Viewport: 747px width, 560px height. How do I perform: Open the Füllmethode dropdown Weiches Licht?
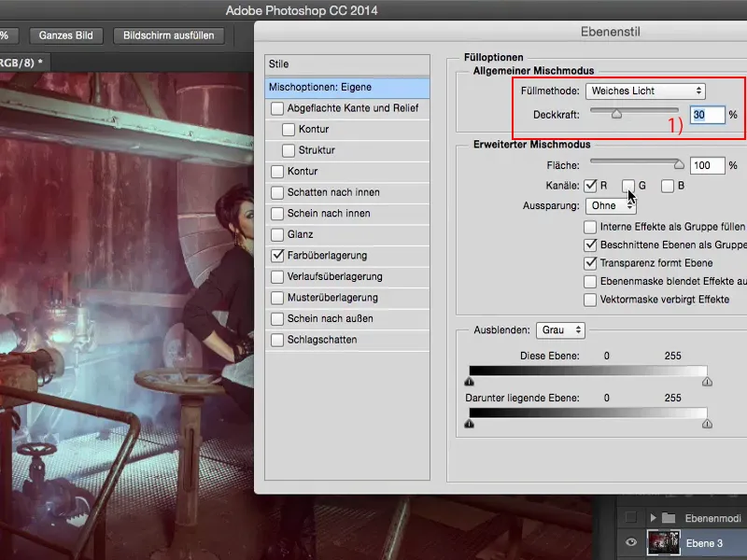tap(645, 91)
